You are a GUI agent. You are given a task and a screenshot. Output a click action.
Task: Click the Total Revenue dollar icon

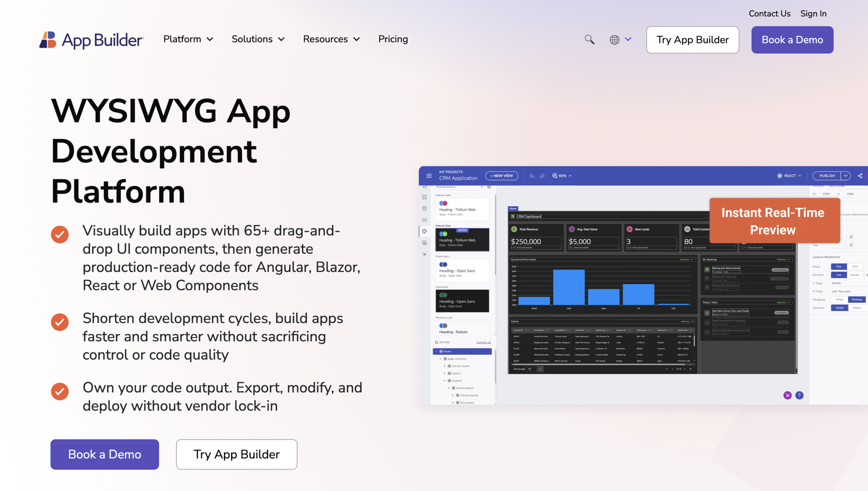coord(514,229)
